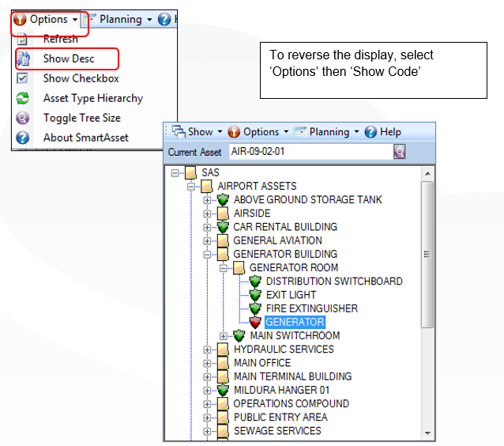Open the Planning menu in lower toolbar
This screenshot has width=504, height=446.
pos(326,132)
